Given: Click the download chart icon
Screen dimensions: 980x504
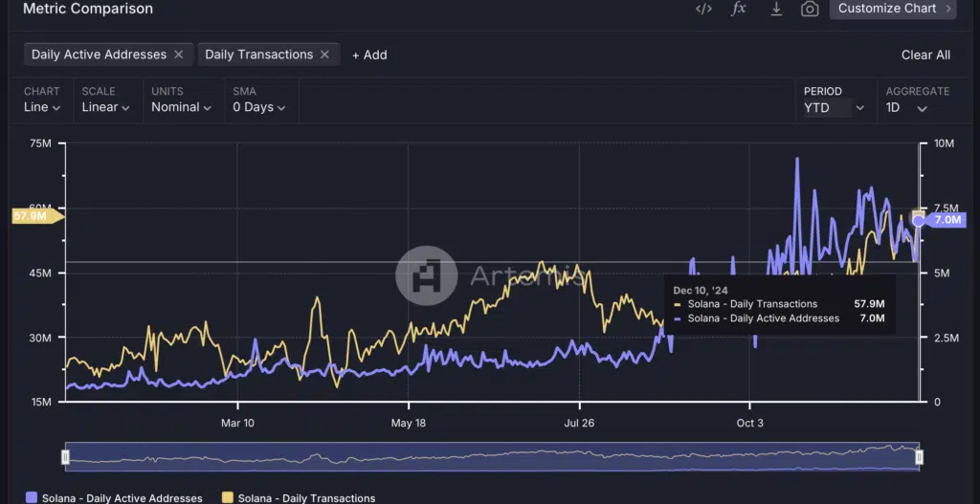Looking at the screenshot, I should point(776,9).
